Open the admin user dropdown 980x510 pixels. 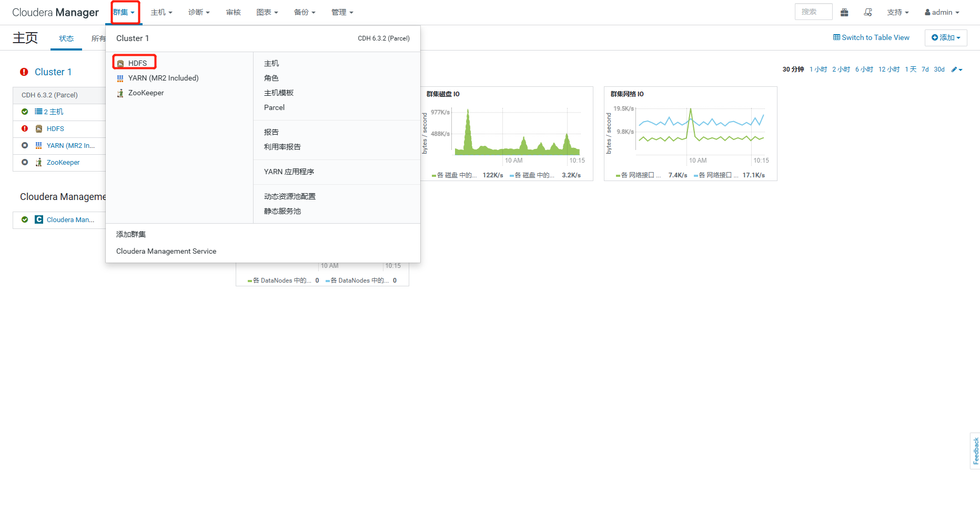pos(942,13)
